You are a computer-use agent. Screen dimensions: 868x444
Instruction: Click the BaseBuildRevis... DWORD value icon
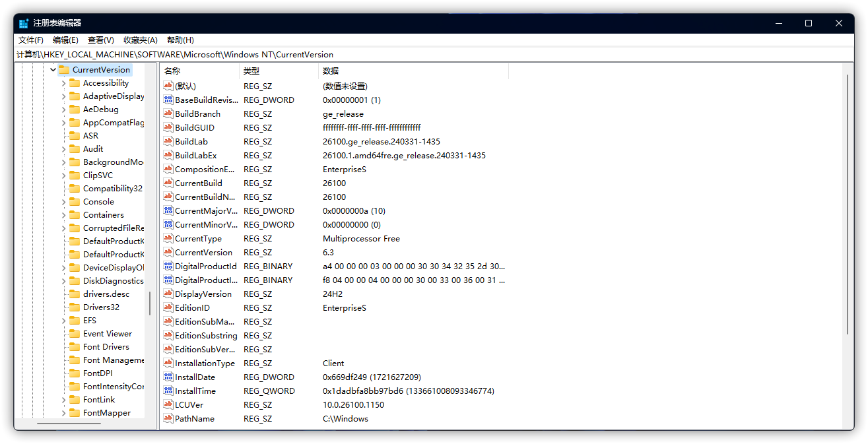168,100
